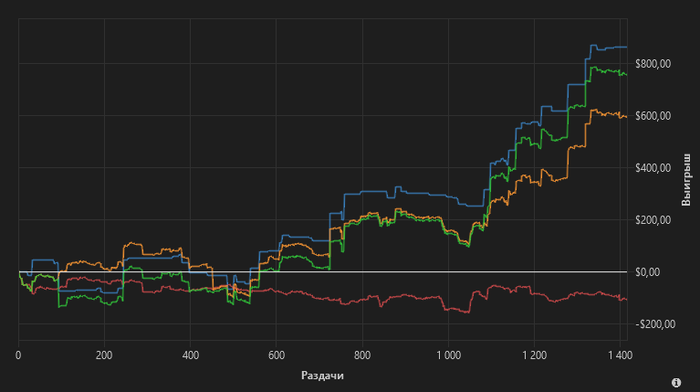
Task: Click the 1 400 hands axis tick label
Action: [620, 355]
